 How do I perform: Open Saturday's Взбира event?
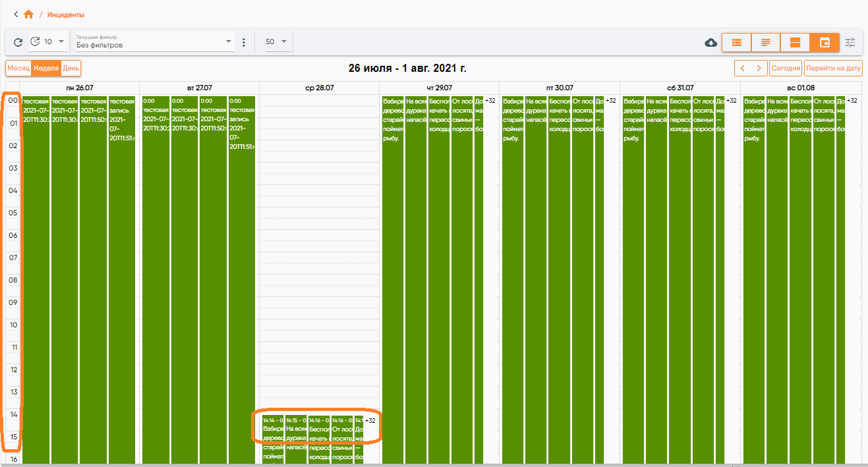pyautogui.click(x=633, y=280)
